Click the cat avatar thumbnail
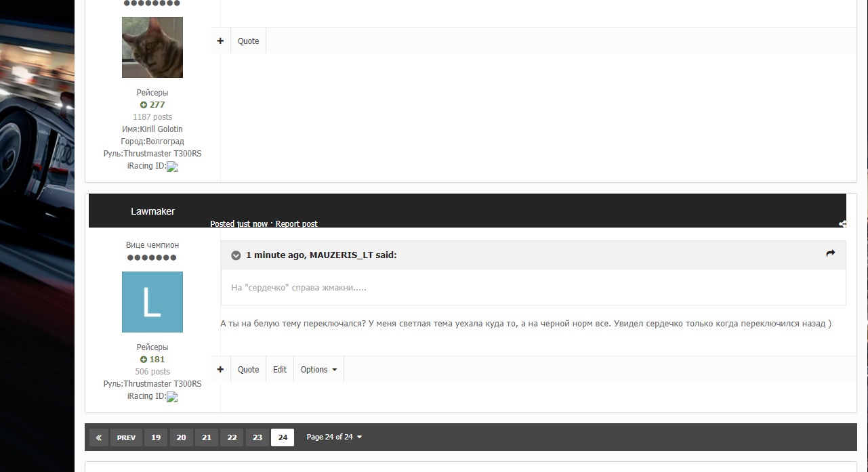The width and height of the screenshot is (868, 472). pyautogui.click(x=152, y=47)
